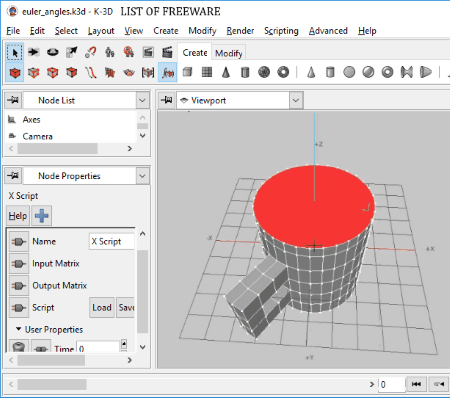Select the Camera node in Node List

tap(37, 136)
